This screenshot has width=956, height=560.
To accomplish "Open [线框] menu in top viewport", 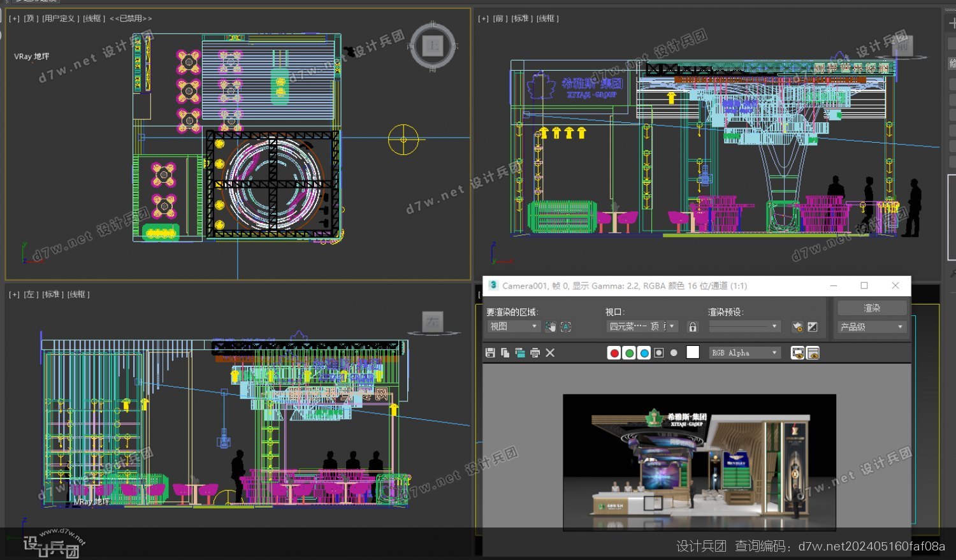I will tap(94, 18).
